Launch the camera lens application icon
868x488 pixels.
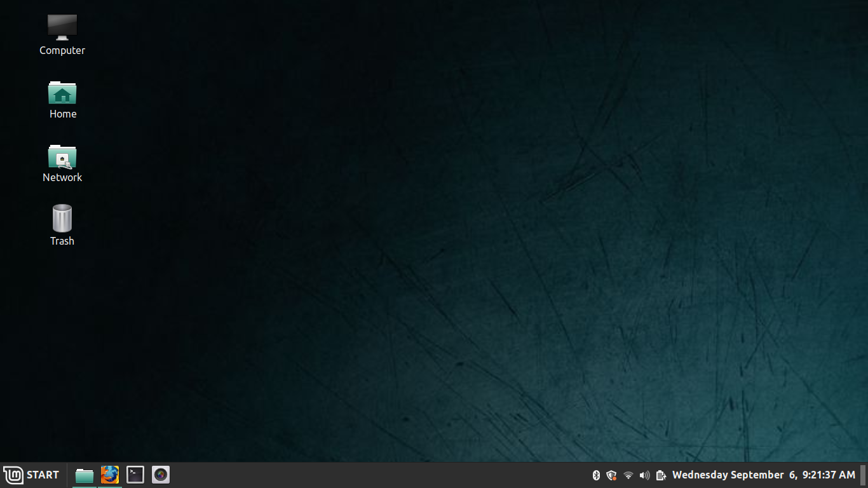click(161, 475)
